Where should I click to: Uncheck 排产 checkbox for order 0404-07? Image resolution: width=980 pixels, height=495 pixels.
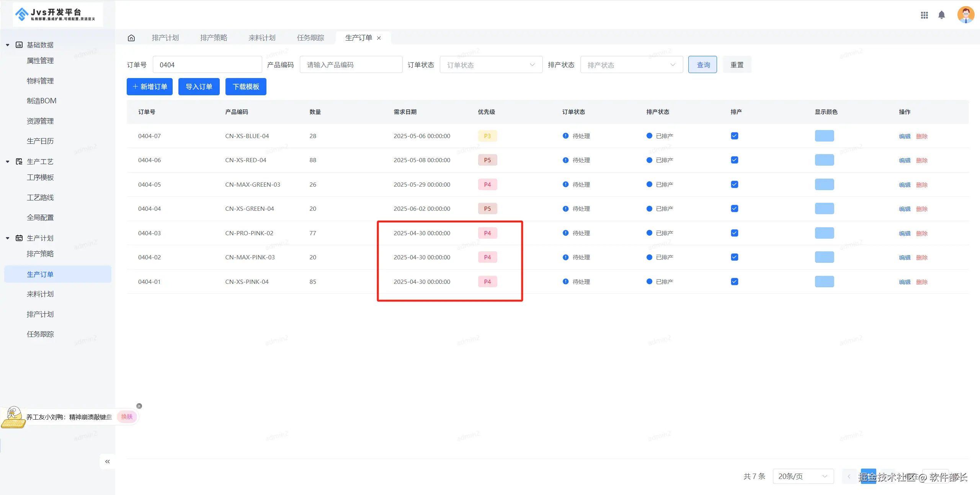734,136
